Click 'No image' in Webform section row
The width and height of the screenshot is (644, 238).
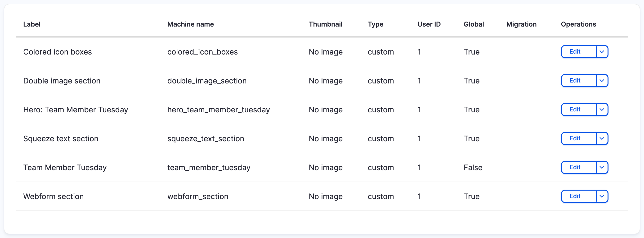click(326, 196)
